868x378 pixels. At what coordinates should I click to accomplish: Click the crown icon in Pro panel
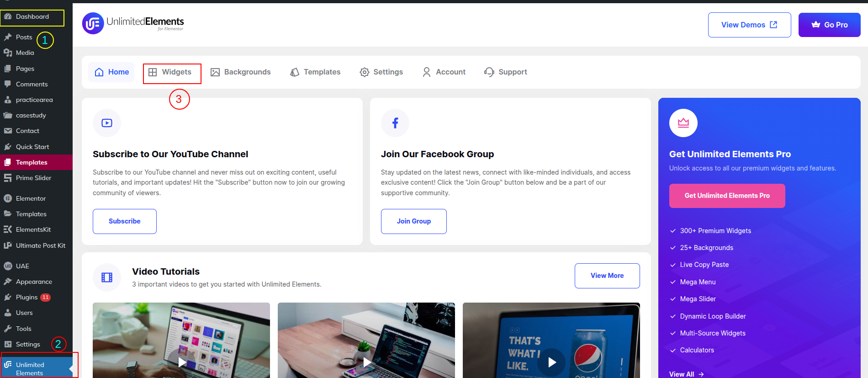[683, 123]
